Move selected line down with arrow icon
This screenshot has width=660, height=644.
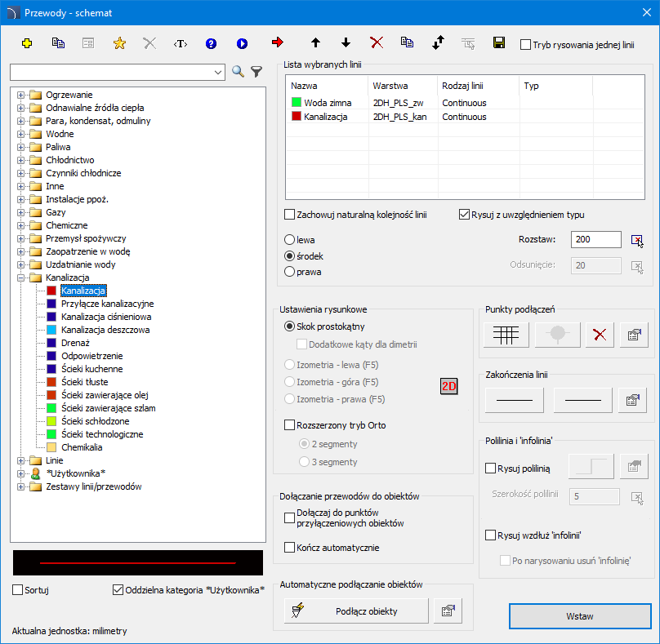pos(346,42)
